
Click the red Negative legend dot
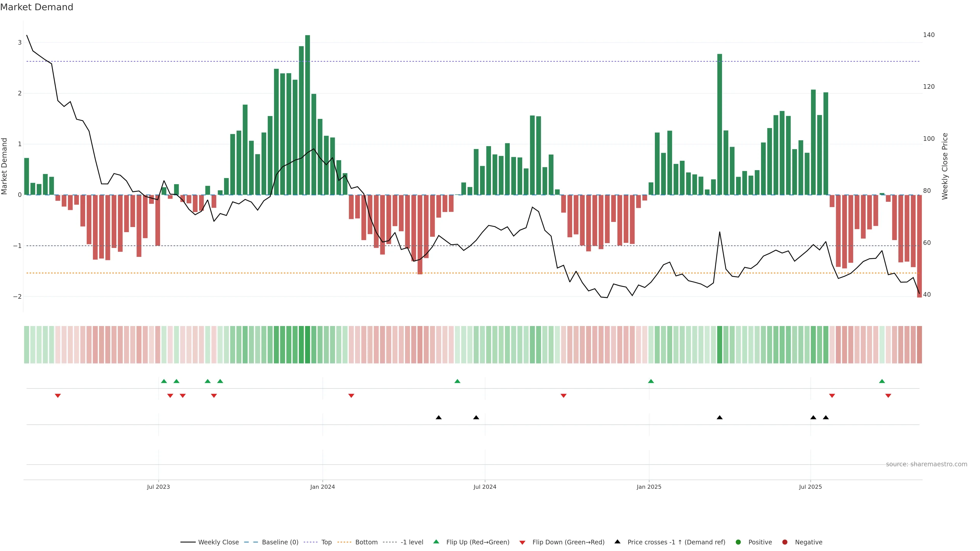pos(785,542)
